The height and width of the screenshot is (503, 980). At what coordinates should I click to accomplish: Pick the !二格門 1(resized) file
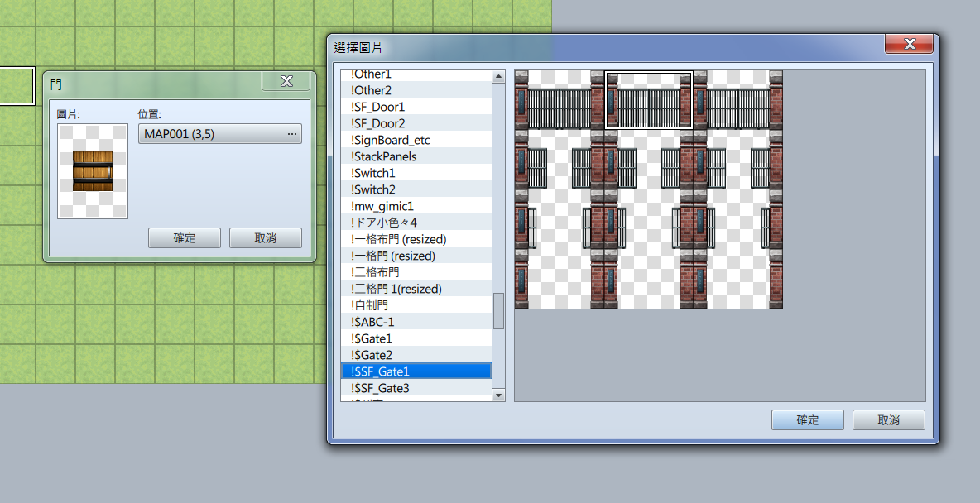coord(416,289)
